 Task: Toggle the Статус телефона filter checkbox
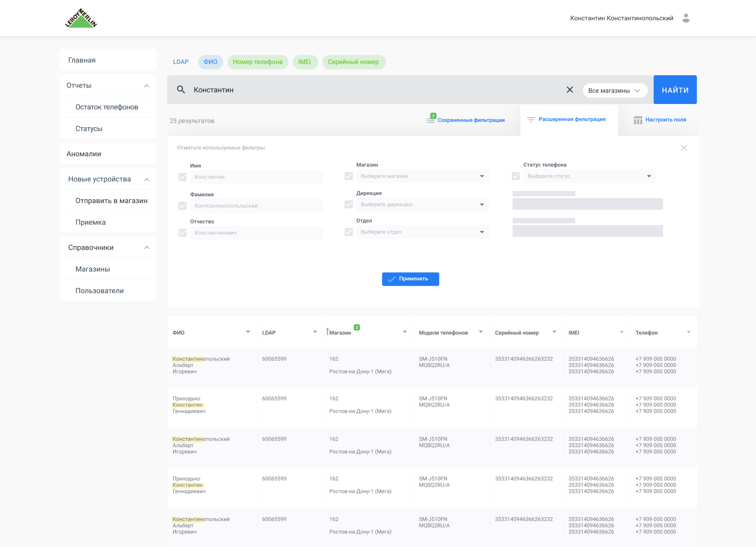coord(516,176)
